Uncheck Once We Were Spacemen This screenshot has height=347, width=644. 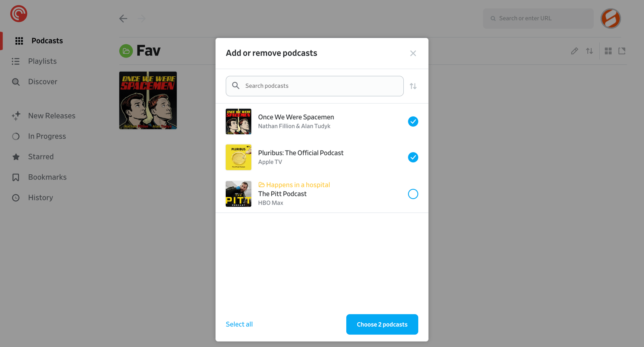[x=413, y=121]
